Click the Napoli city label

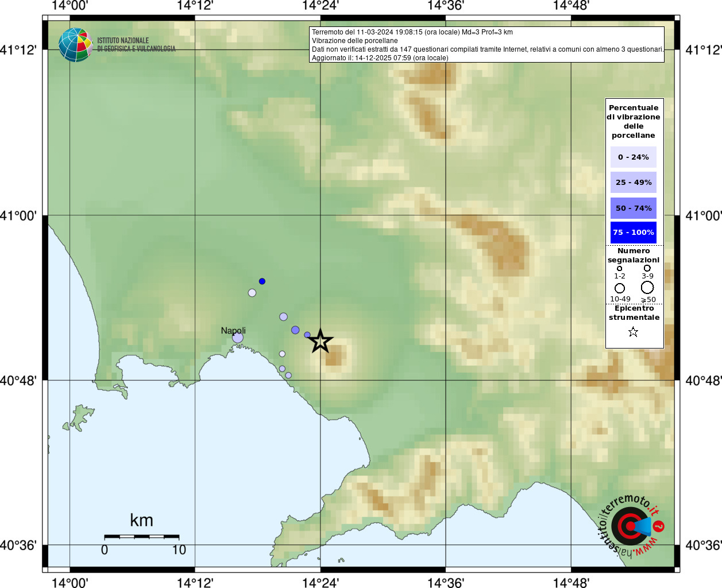[233, 330]
